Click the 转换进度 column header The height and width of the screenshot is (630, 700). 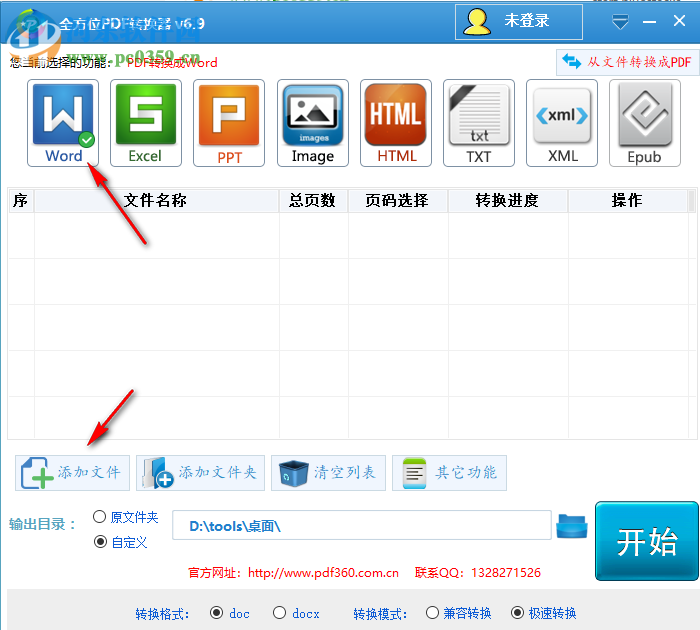click(x=508, y=200)
